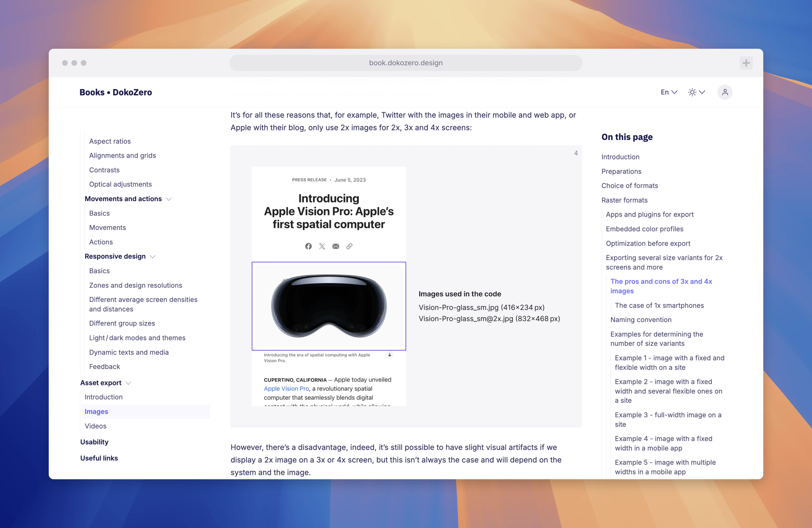Image resolution: width=812 pixels, height=528 pixels.
Task: Click the browser address bar
Action: tap(406, 63)
